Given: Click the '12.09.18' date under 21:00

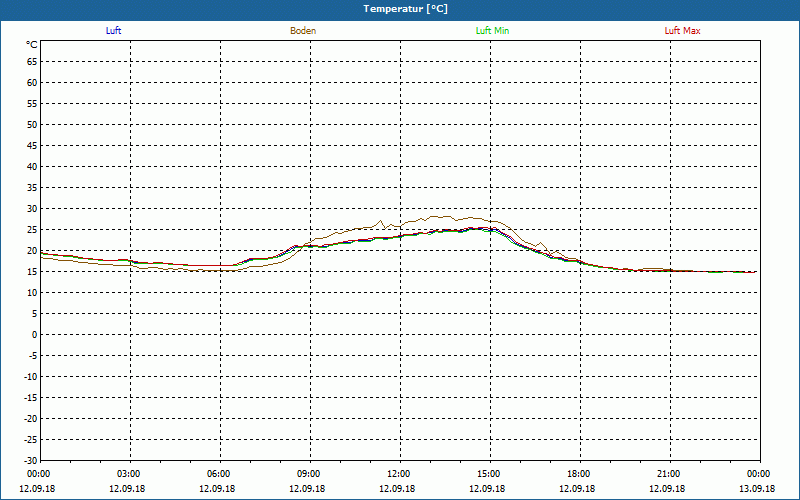Looking at the screenshot, I should coord(667,489).
